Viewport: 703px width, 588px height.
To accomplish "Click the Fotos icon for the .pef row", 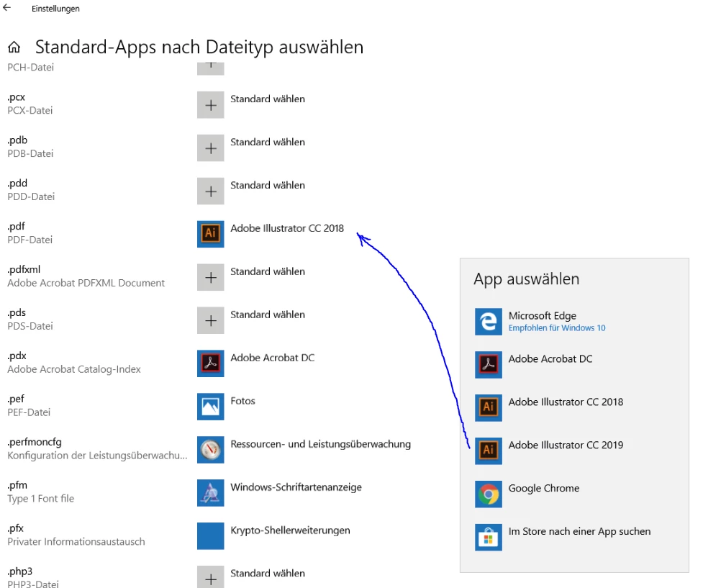I will (210, 407).
